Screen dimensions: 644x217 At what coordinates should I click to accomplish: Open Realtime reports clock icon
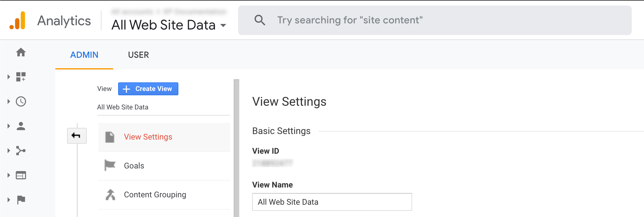click(21, 101)
